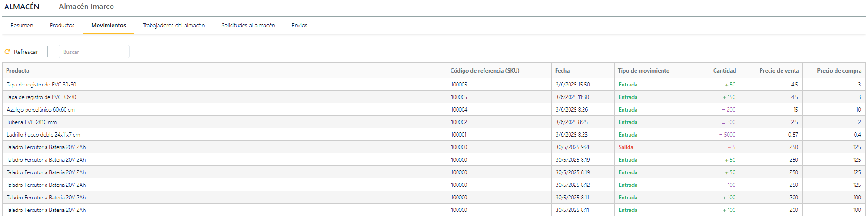Click the Precio de compra header
Image resolution: width=868 pixels, height=218 pixels.
tap(839, 71)
